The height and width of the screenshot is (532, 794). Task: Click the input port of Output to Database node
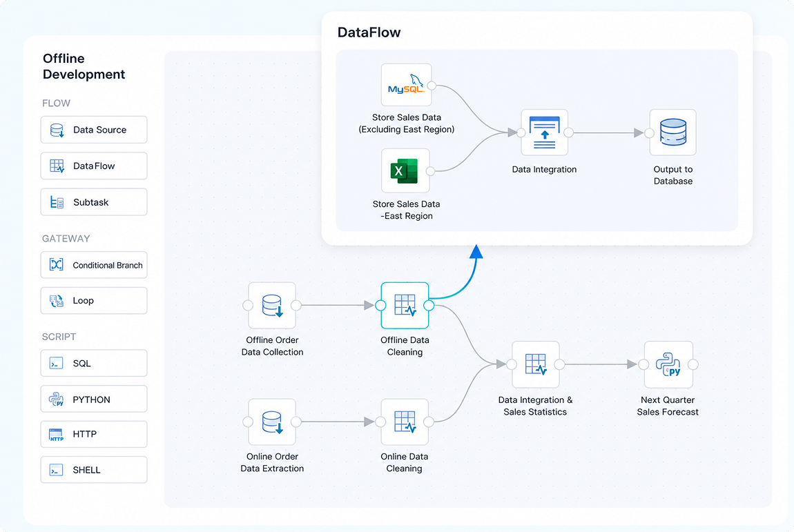point(650,132)
